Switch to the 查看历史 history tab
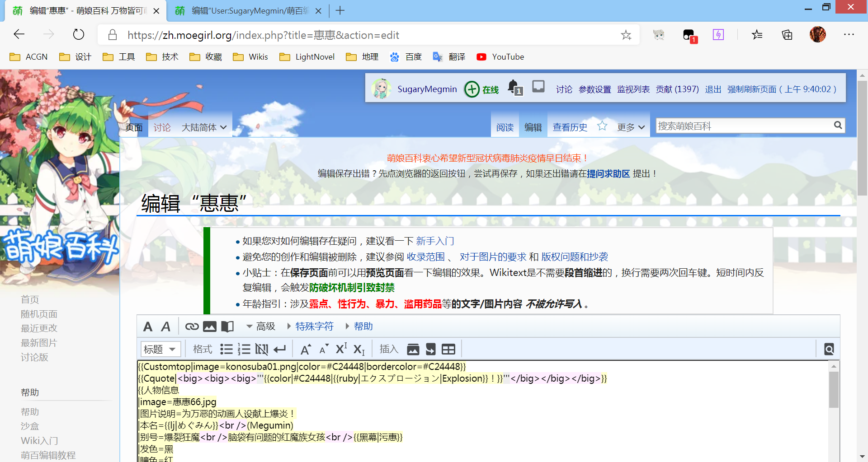 [x=570, y=127]
